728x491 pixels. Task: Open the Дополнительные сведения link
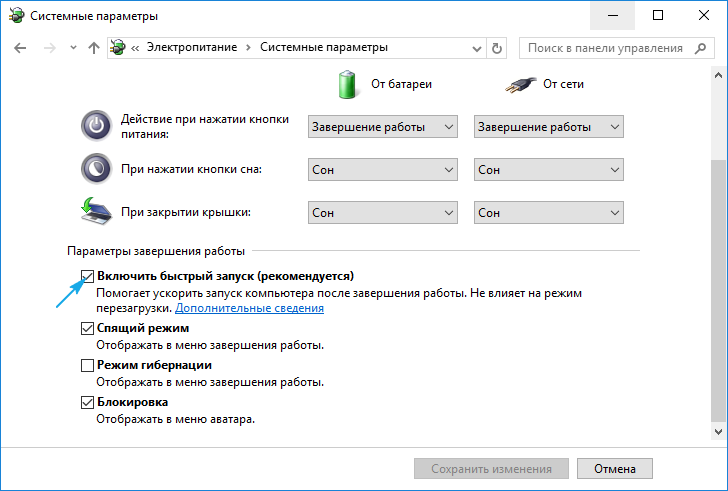249,308
